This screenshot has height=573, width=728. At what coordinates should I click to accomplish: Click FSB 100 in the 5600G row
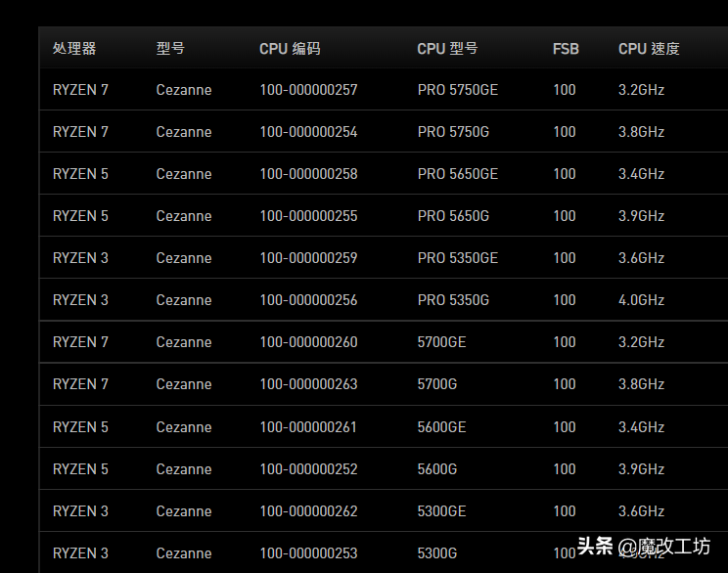click(x=565, y=469)
